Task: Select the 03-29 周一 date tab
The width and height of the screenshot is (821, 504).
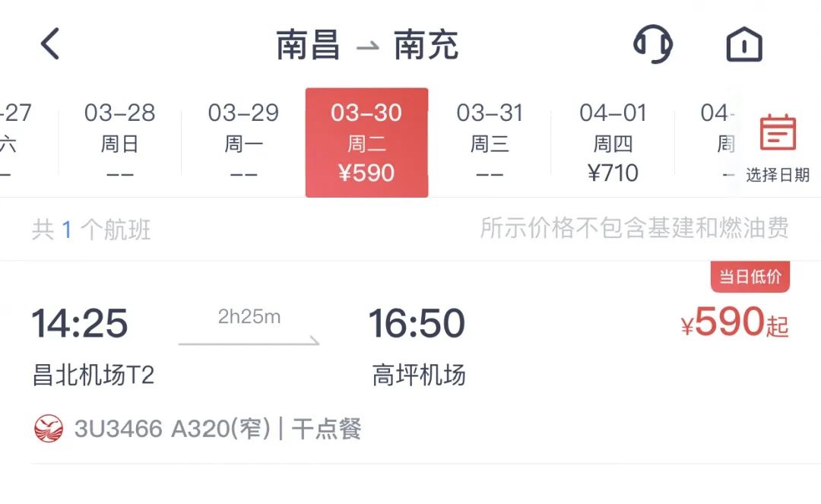Action: (x=243, y=142)
